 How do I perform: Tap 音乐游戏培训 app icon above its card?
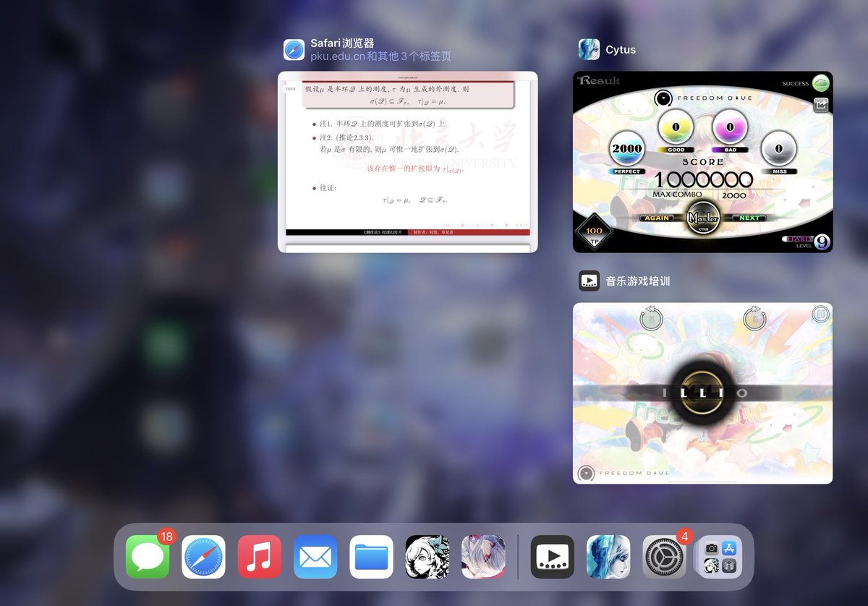[589, 281]
